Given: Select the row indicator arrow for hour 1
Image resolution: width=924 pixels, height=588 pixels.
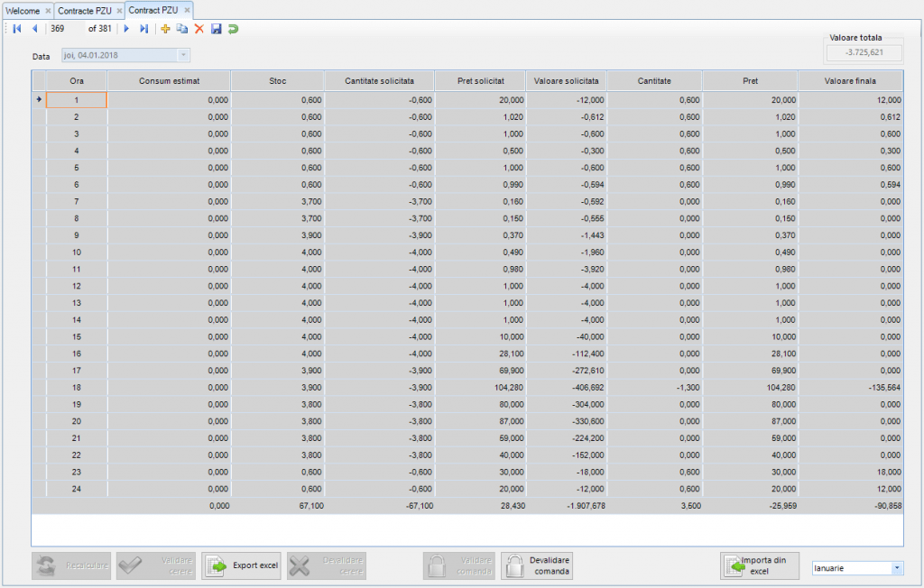Looking at the screenshot, I should click(39, 99).
